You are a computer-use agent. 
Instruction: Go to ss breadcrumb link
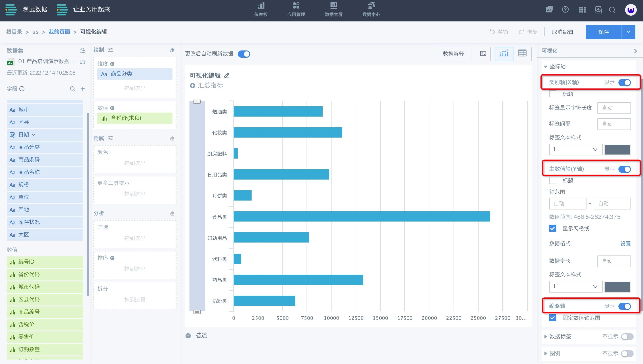[36, 32]
